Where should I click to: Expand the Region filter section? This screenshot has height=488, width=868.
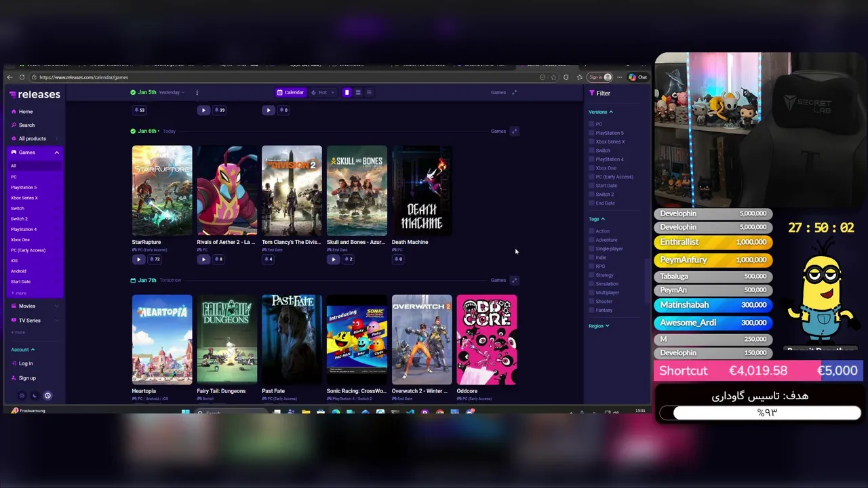(599, 326)
